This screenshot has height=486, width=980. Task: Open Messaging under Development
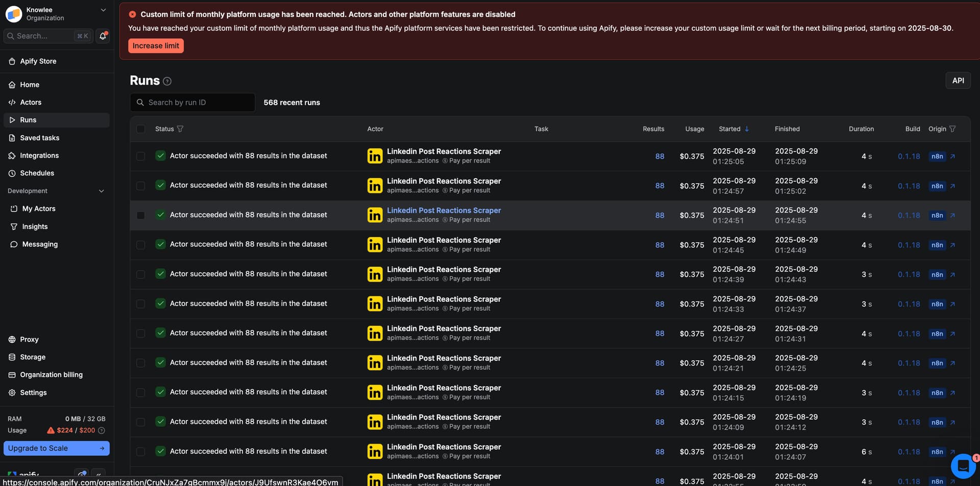tap(57, 244)
